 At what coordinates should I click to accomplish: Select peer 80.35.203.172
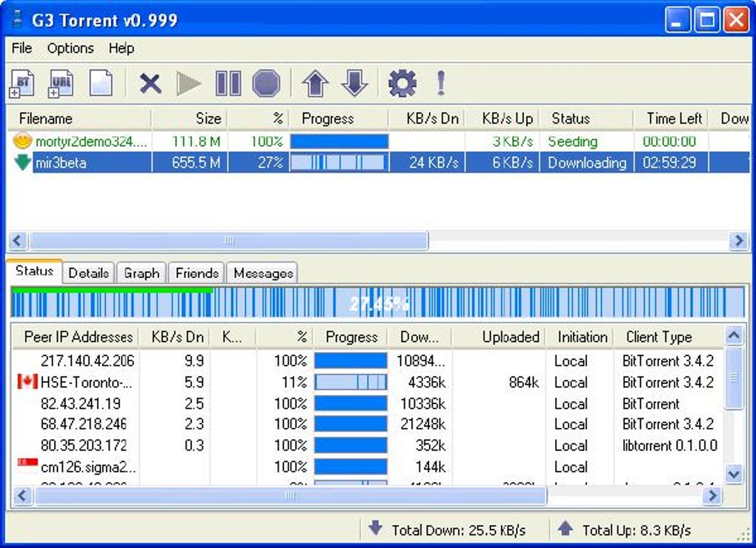tap(368, 445)
